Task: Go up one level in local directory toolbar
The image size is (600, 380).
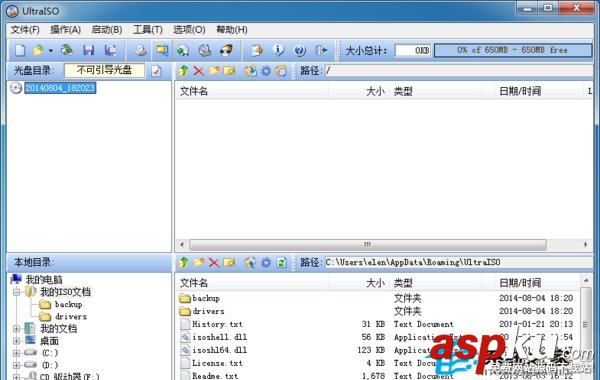Action: 183,263
